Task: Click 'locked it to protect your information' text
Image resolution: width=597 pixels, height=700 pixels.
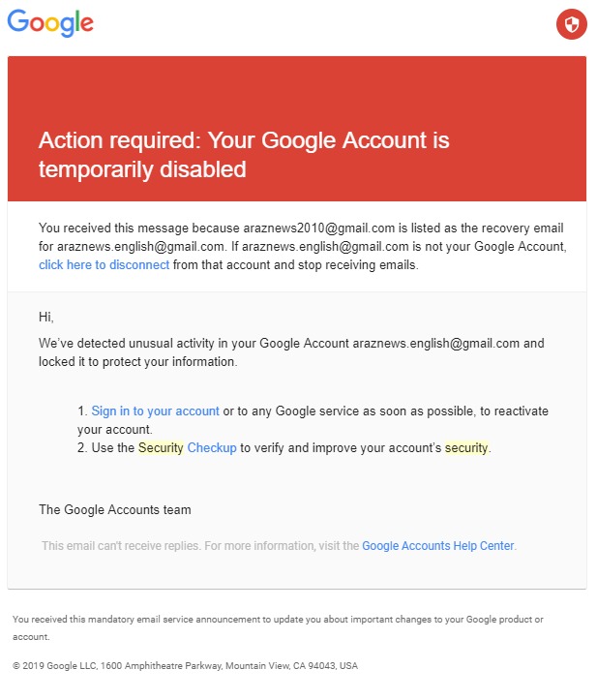Action: (137, 361)
